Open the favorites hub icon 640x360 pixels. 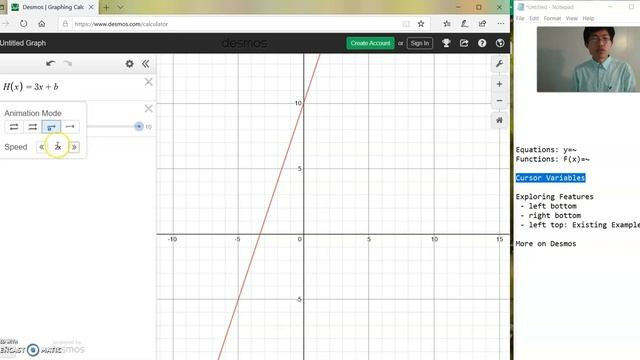pyautogui.click(x=447, y=24)
